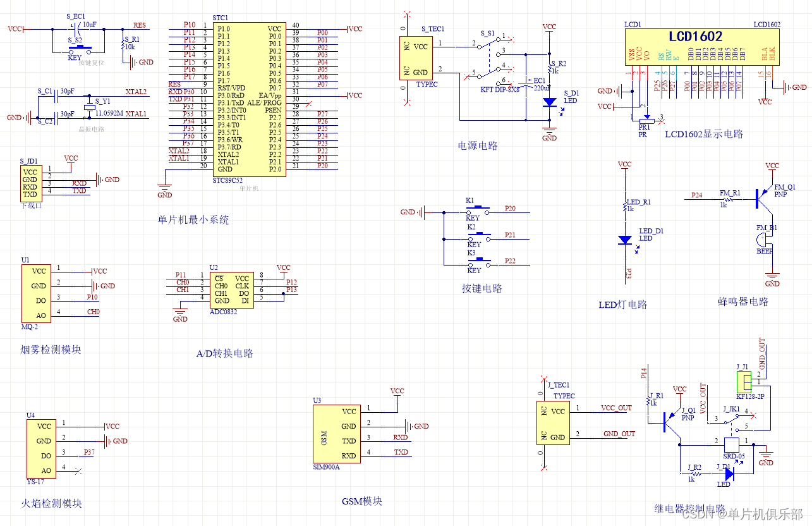Select the KF128-2P terminal block J_J1
The height and width of the screenshot is (526, 812).
click(x=746, y=382)
